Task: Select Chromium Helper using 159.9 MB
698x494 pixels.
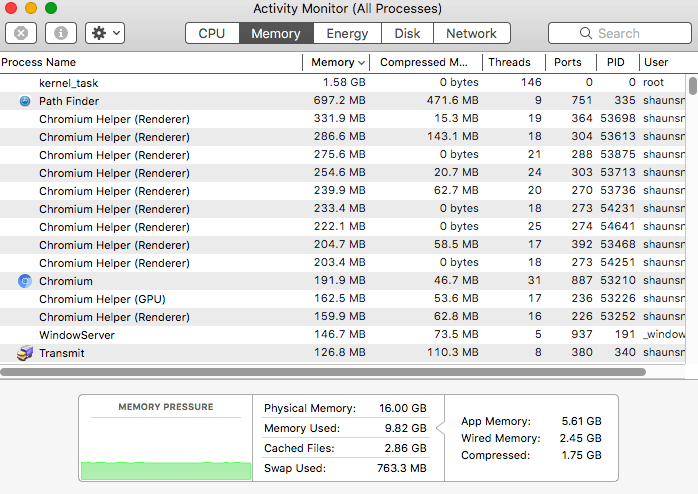Action: tap(342, 317)
